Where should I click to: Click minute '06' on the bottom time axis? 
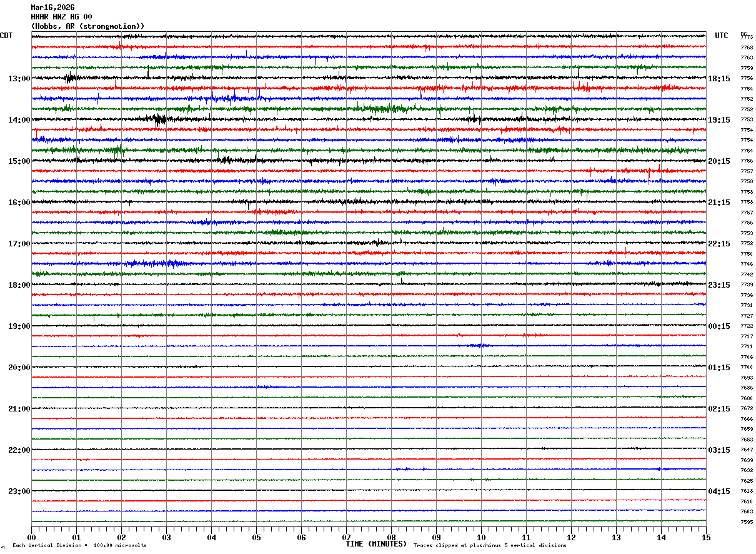tap(301, 538)
